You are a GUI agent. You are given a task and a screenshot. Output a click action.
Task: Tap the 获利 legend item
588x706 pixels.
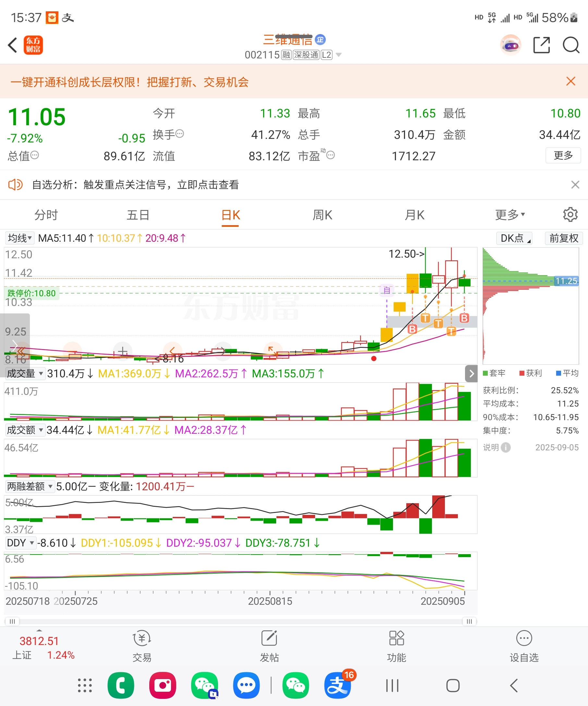531,373
